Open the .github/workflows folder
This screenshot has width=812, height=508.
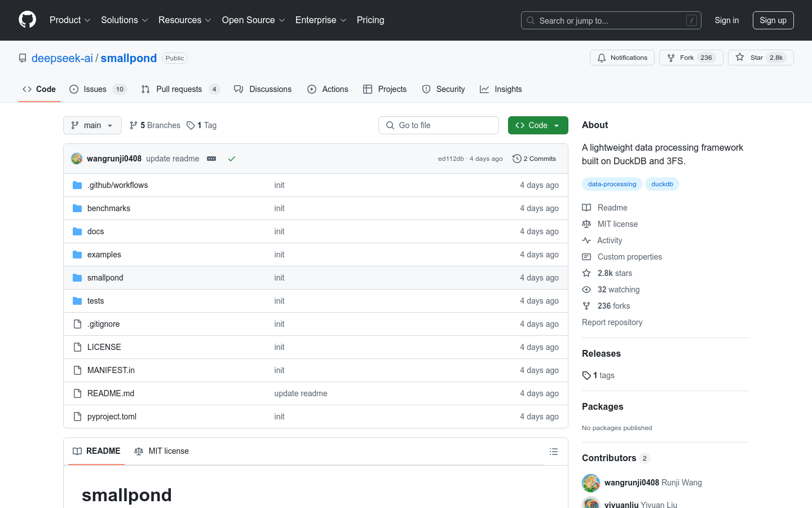[117, 185]
